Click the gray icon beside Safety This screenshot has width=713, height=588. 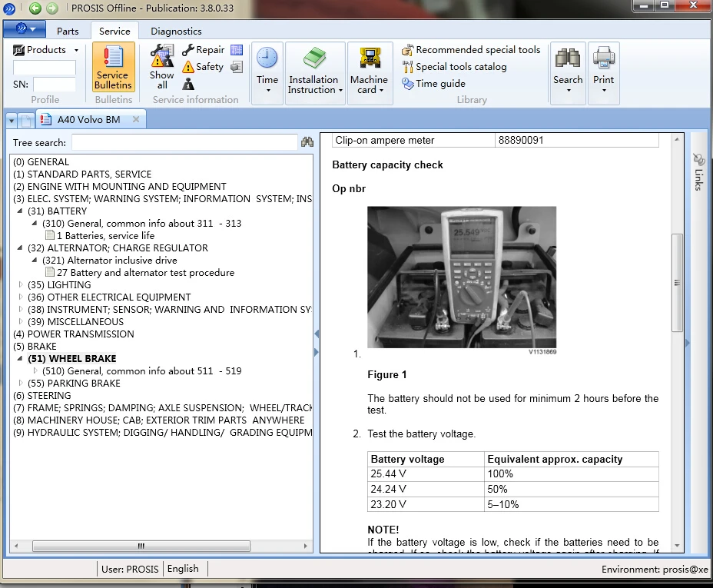[x=237, y=68]
